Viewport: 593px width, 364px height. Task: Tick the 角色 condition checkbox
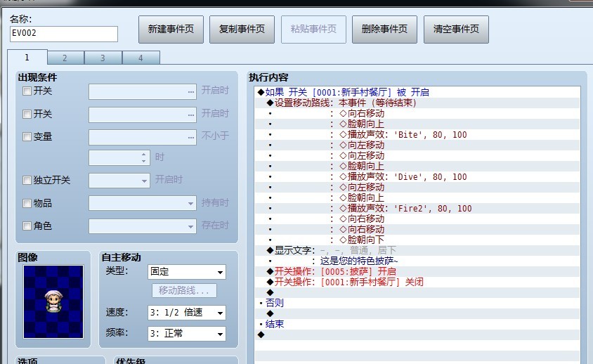27,226
